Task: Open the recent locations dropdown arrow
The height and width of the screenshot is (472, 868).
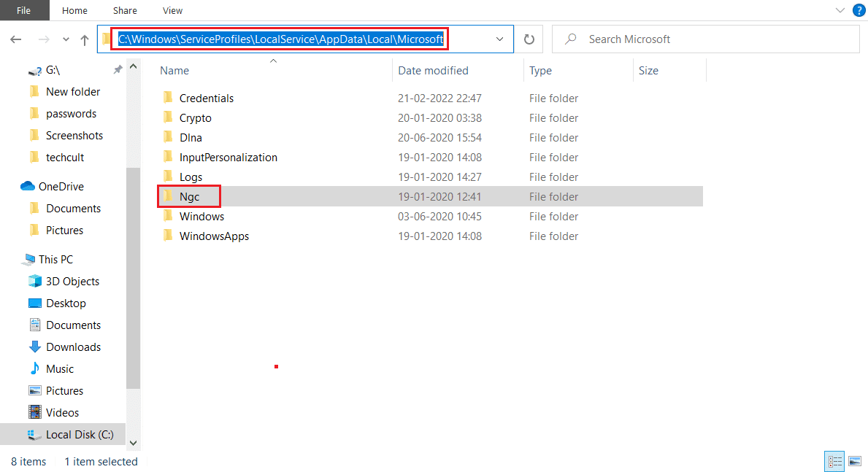Action: point(66,39)
